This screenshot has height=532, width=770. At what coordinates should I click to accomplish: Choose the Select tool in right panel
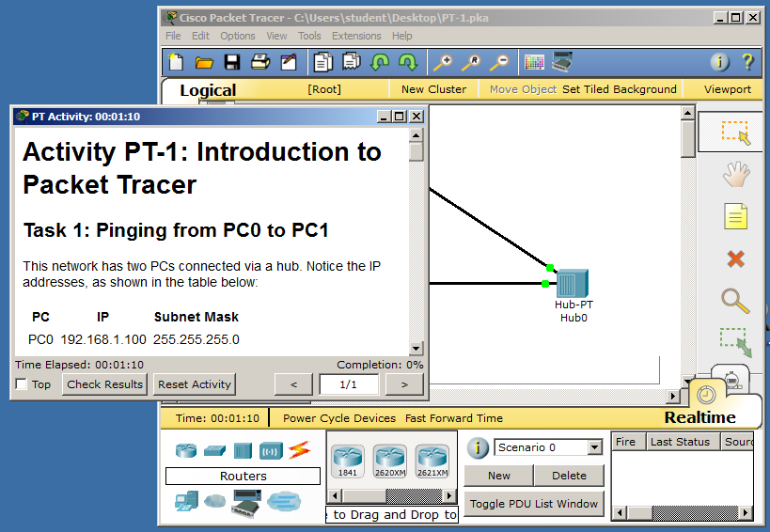[x=735, y=133]
